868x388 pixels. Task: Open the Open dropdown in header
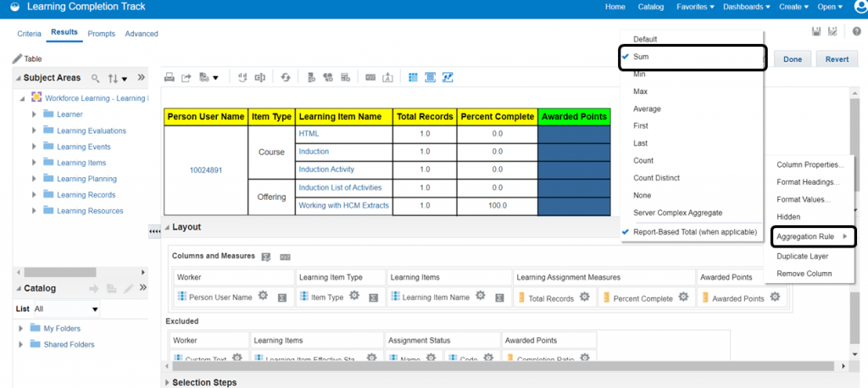830,7
